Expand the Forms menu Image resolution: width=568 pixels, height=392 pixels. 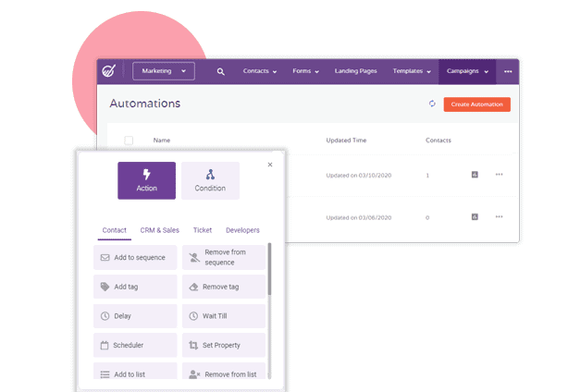(x=305, y=71)
